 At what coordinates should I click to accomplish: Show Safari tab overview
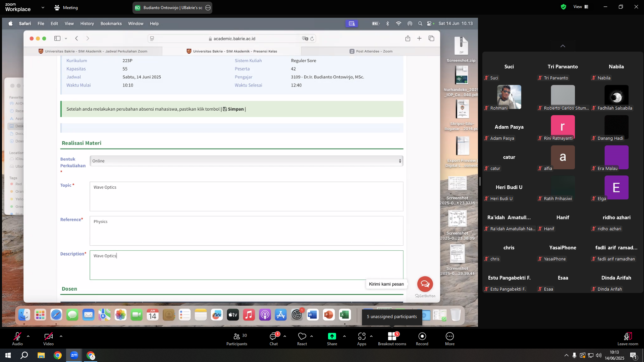(x=431, y=39)
